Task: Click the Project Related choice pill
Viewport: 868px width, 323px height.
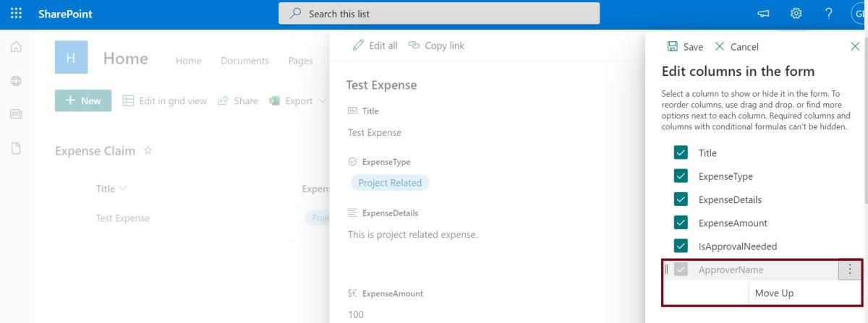Action: click(x=390, y=183)
